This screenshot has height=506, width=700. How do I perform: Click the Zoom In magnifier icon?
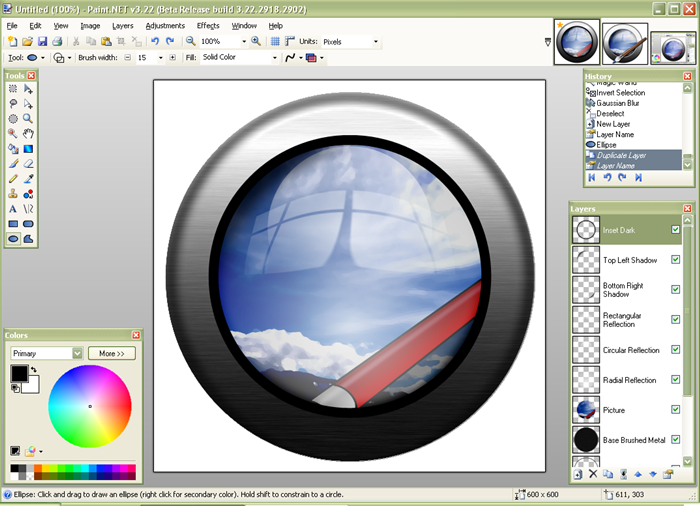point(256,42)
